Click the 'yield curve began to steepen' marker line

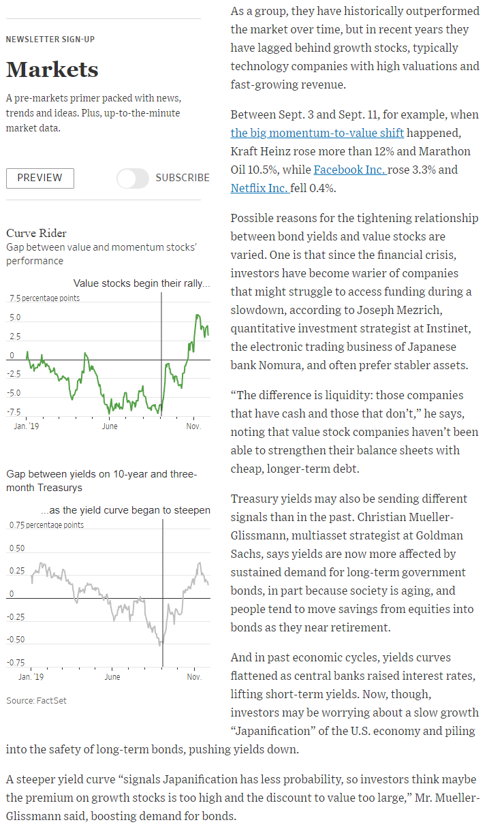[163, 593]
